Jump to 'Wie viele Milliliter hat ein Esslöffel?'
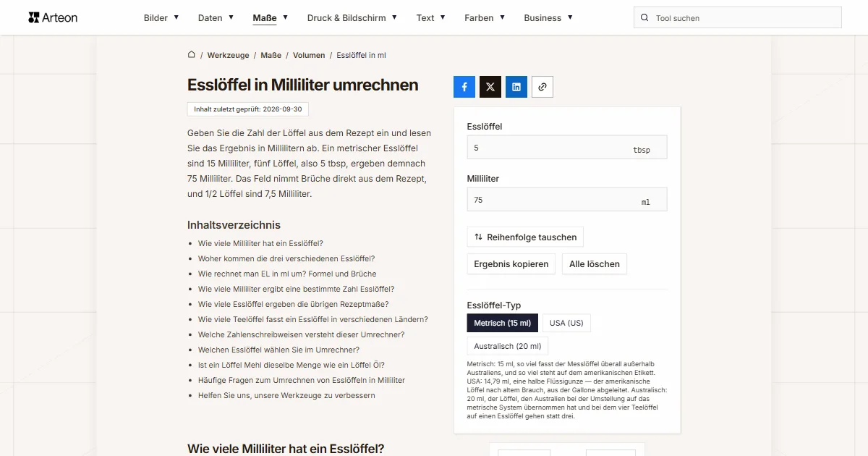This screenshot has width=868, height=456. point(260,243)
